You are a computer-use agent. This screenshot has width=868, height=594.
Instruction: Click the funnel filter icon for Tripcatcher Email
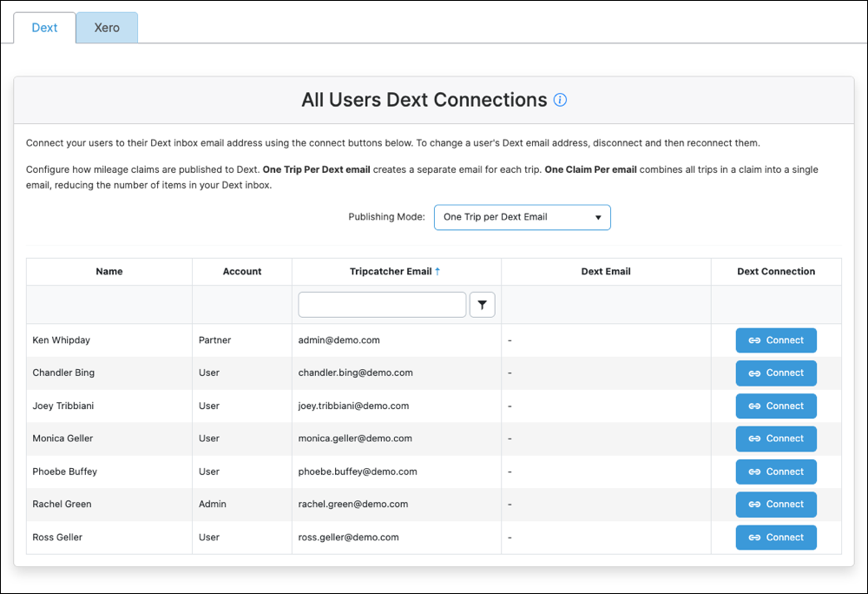coord(482,305)
